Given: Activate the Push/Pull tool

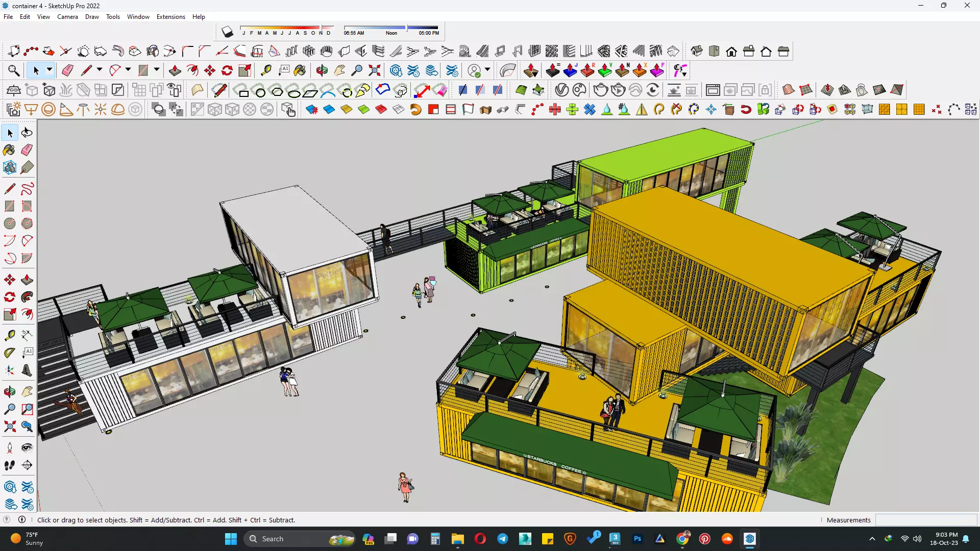Looking at the screenshot, I should point(175,70).
